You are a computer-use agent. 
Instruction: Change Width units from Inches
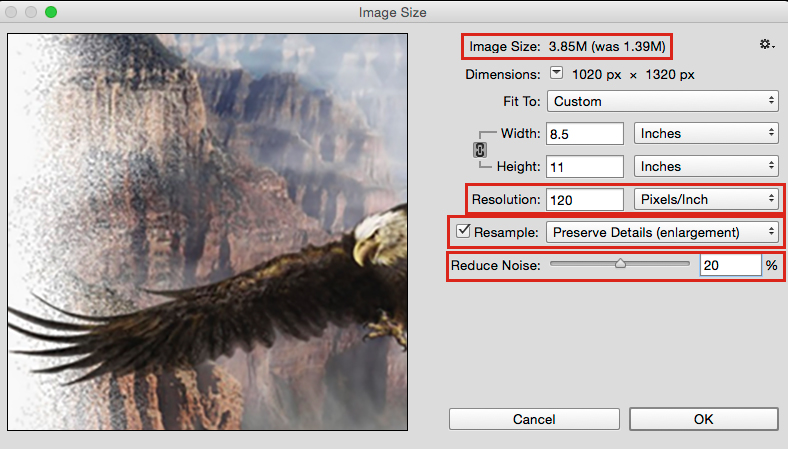(x=706, y=133)
